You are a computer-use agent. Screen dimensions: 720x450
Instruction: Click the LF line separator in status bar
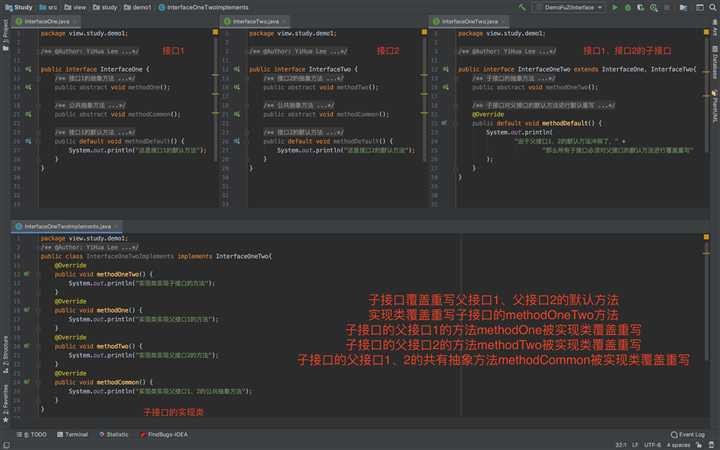pos(635,444)
